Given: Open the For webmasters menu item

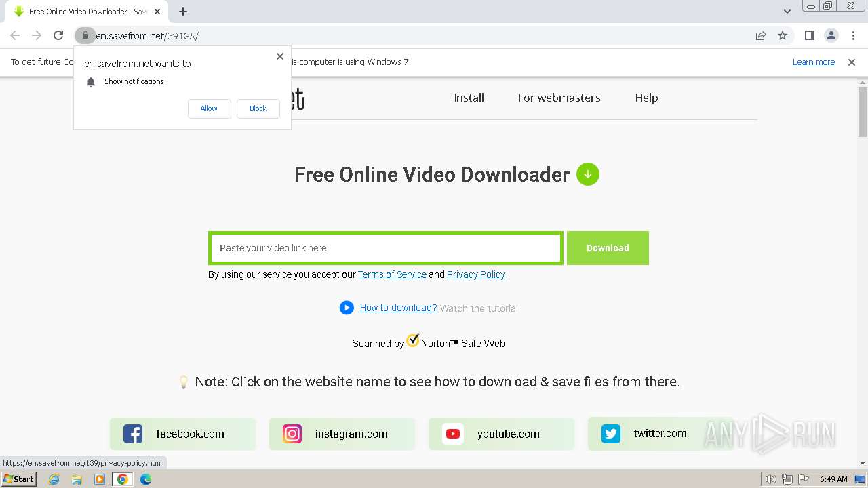Looking at the screenshot, I should [x=559, y=98].
